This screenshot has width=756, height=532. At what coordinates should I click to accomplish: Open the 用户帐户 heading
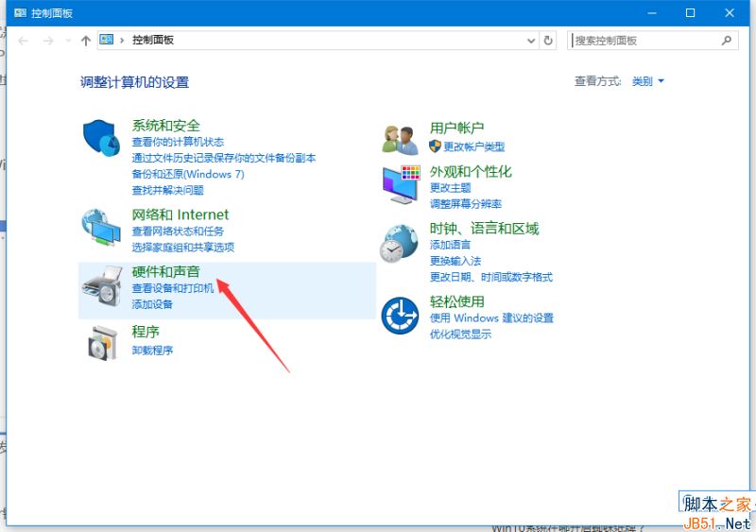pyautogui.click(x=457, y=128)
